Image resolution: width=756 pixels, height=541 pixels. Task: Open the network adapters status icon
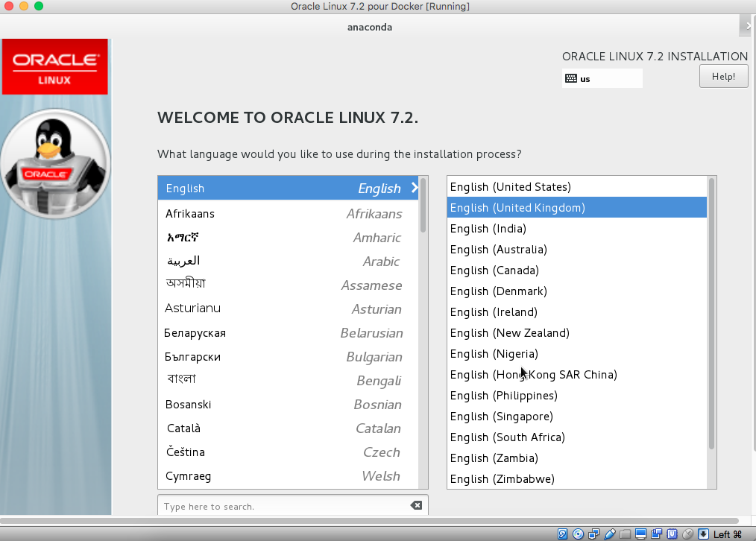click(594, 534)
